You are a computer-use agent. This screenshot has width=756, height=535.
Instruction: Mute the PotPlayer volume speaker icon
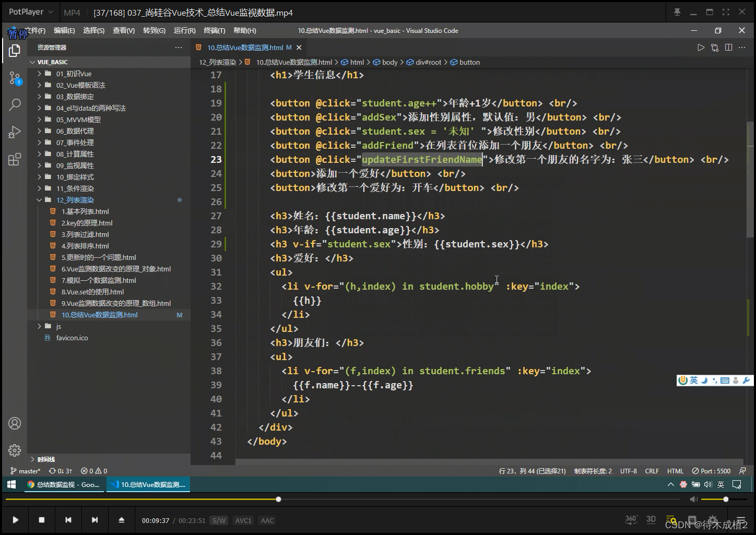(x=694, y=500)
